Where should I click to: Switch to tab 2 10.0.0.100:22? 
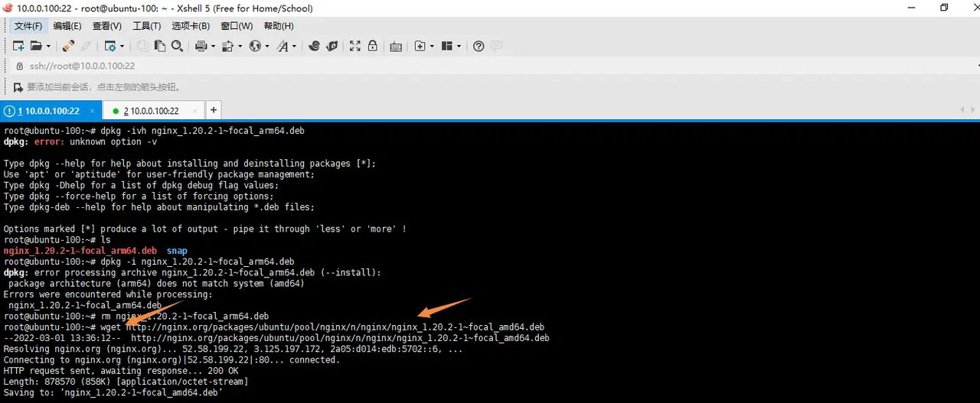click(x=153, y=111)
